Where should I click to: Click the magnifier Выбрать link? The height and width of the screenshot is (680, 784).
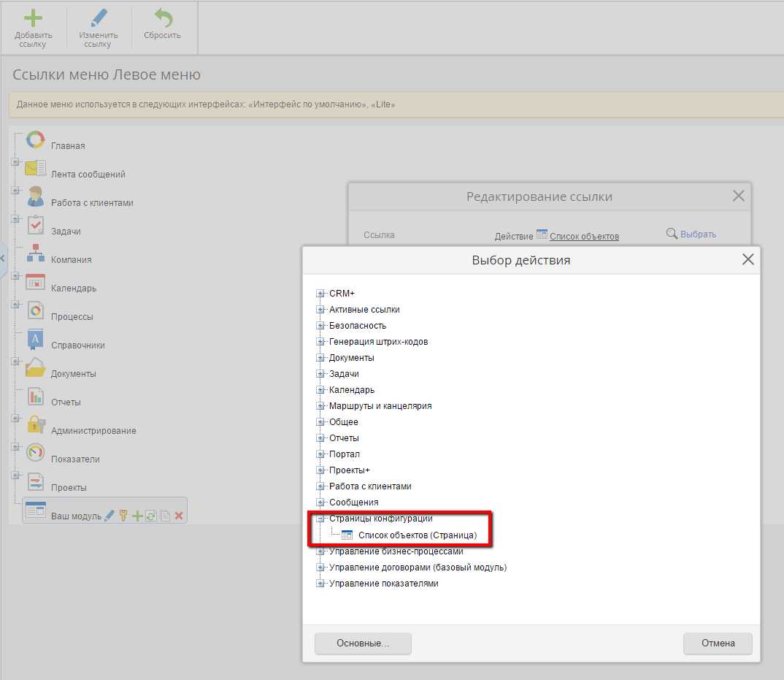[x=691, y=234]
